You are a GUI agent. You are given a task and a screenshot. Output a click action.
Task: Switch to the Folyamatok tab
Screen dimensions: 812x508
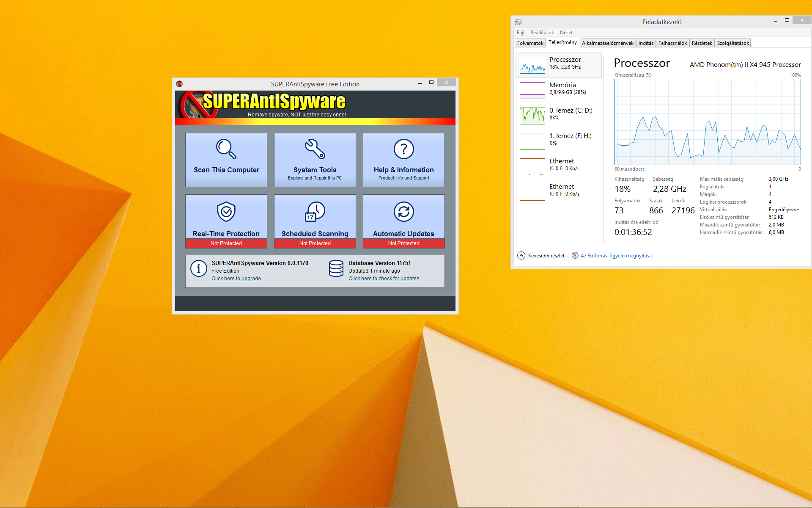pyautogui.click(x=530, y=43)
